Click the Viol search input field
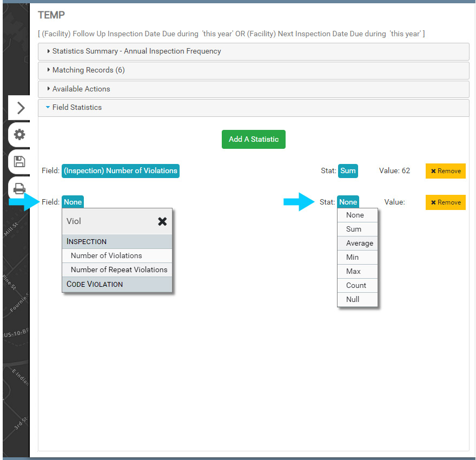 108,221
